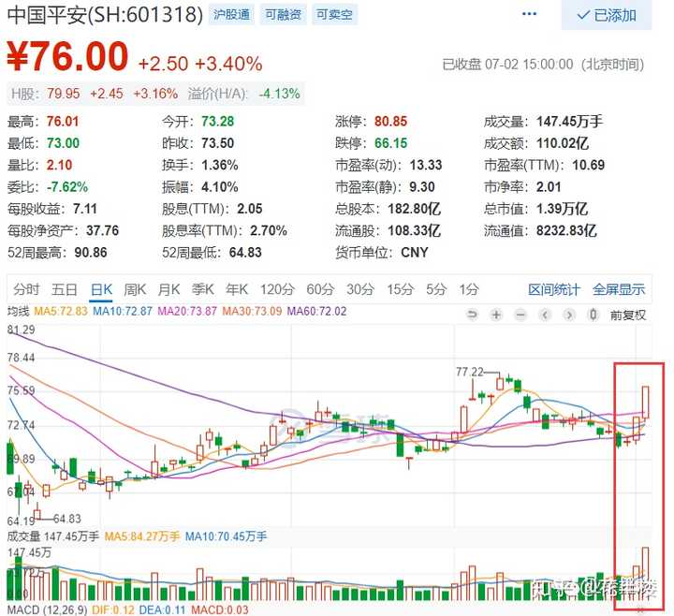Open the three-dot more options menu
674x616 pixels.
pos(529,14)
